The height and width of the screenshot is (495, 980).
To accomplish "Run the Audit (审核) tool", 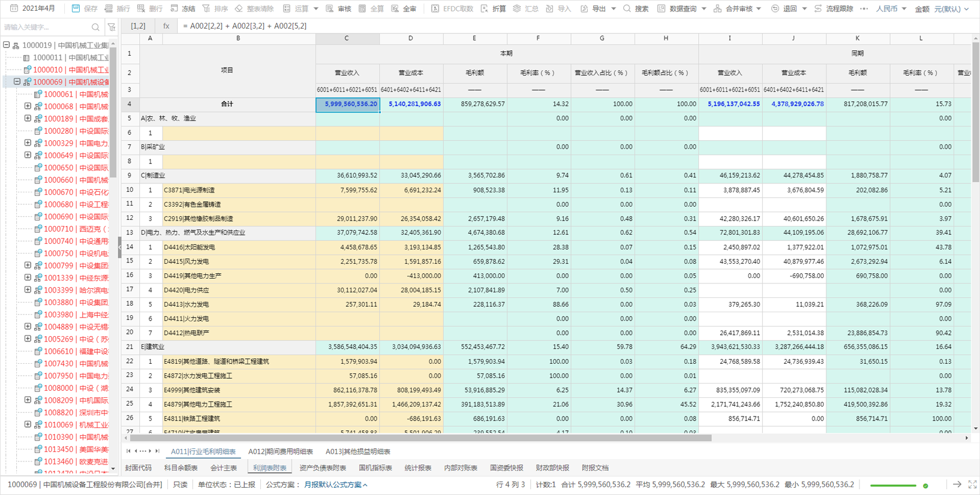I will (x=338, y=8).
